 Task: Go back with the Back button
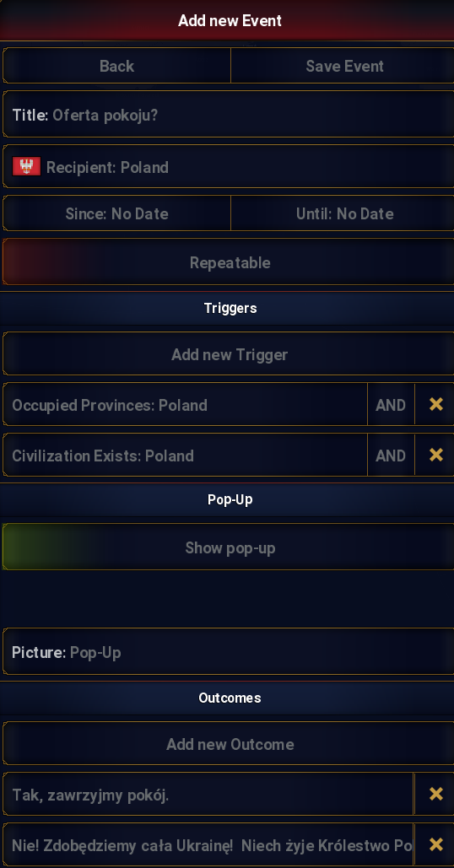tap(116, 66)
